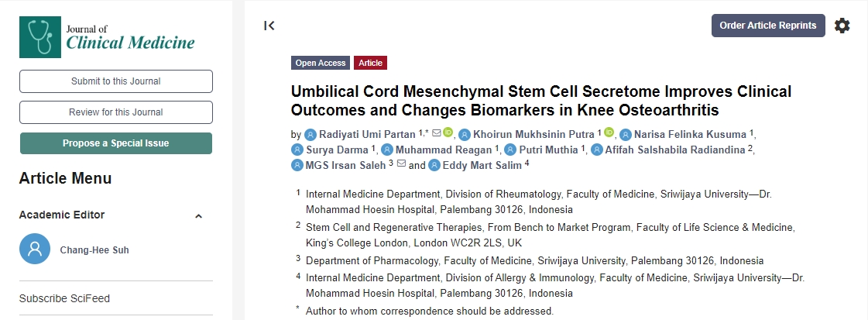Click the email envelope icon beside MGS Irsan Saleh

(401, 164)
